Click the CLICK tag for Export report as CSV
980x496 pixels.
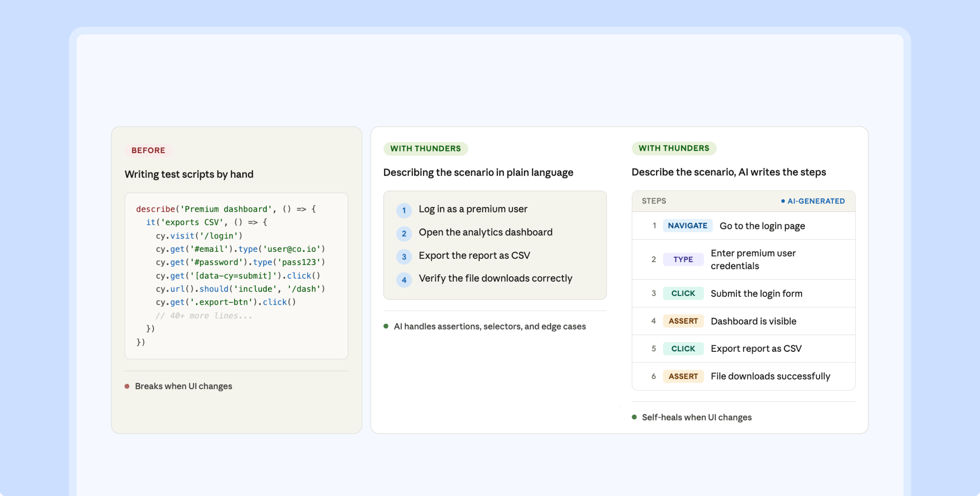683,349
